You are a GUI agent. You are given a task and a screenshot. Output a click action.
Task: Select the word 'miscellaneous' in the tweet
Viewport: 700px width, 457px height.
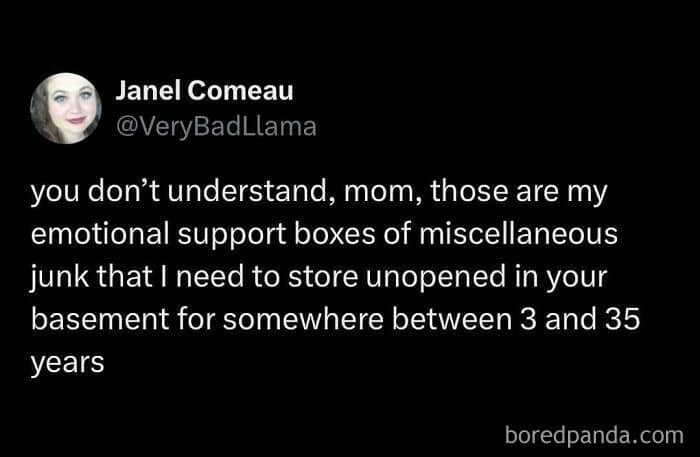(518, 233)
